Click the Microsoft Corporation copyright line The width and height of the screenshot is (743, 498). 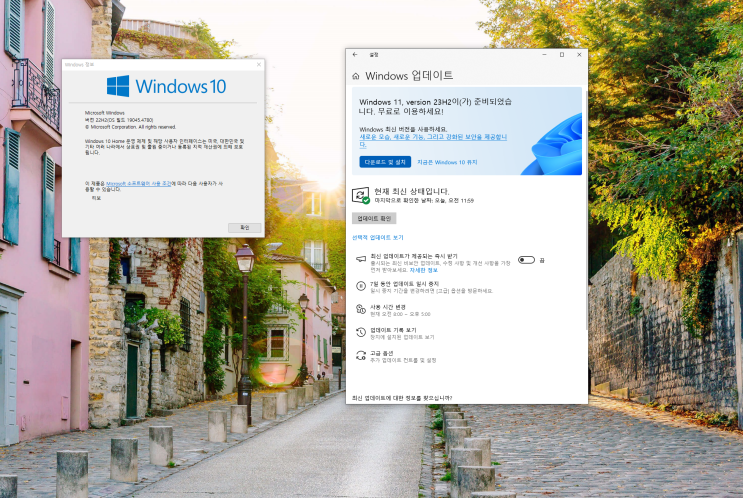pyautogui.click(x=130, y=127)
